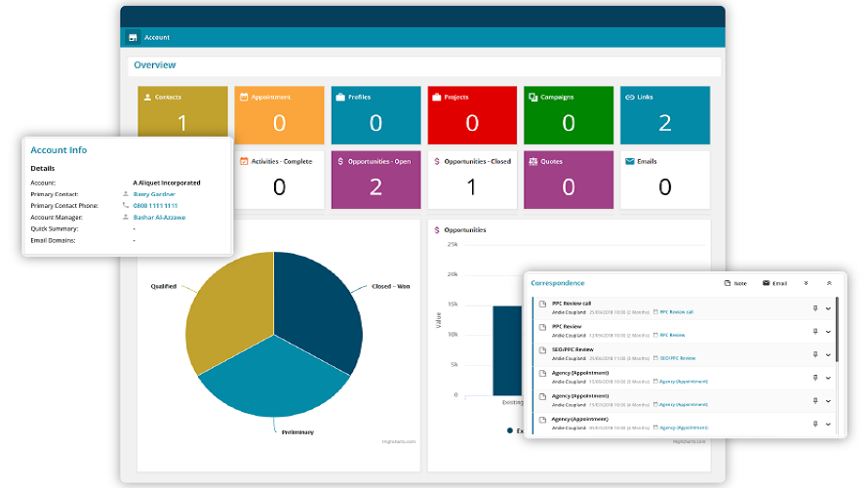The width and height of the screenshot is (868, 488).
Task: Add a new Note in Correspondence
Action: click(735, 283)
